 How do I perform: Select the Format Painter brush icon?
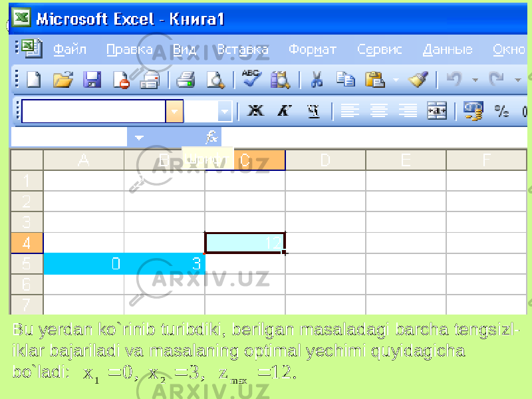click(418, 80)
